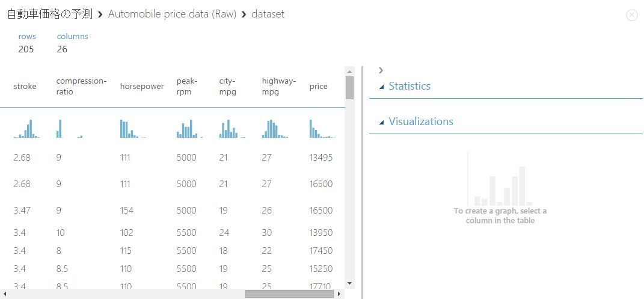Close the dataset view with the X icon
Image resolution: width=644 pixels, height=299 pixels.
click(x=631, y=15)
